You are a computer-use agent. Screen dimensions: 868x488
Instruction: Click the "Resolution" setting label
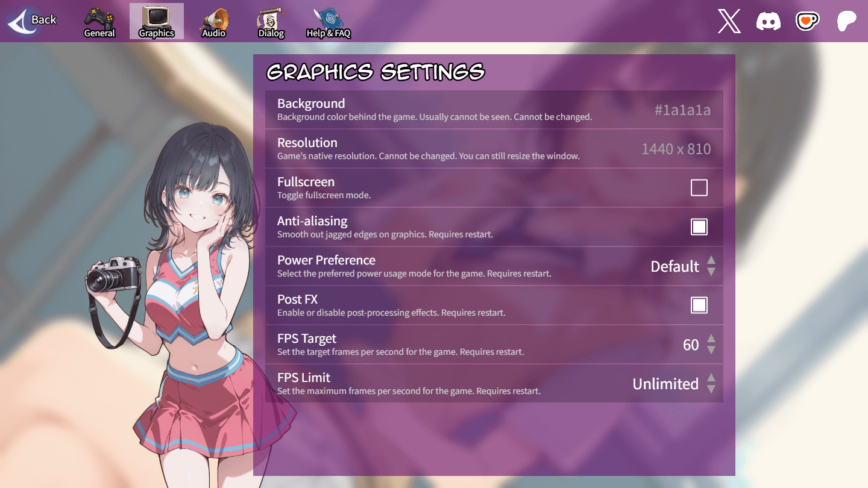click(x=307, y=143)
